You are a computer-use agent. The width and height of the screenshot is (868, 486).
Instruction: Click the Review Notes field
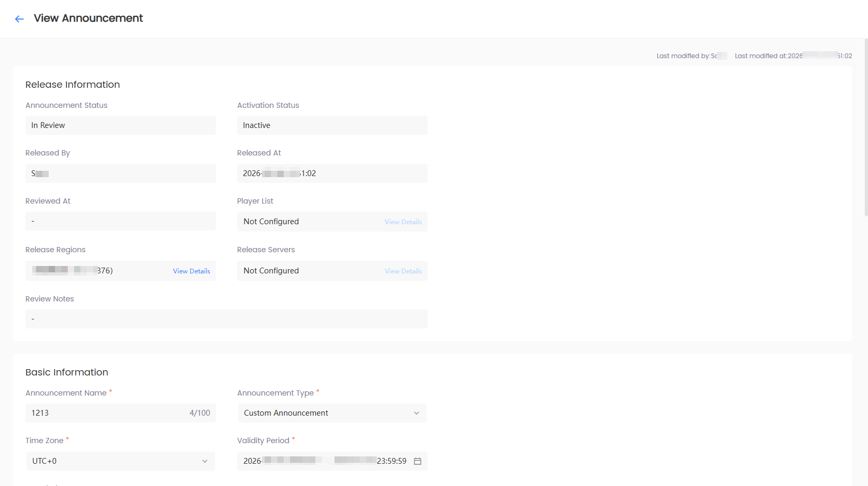pos(227,319)
